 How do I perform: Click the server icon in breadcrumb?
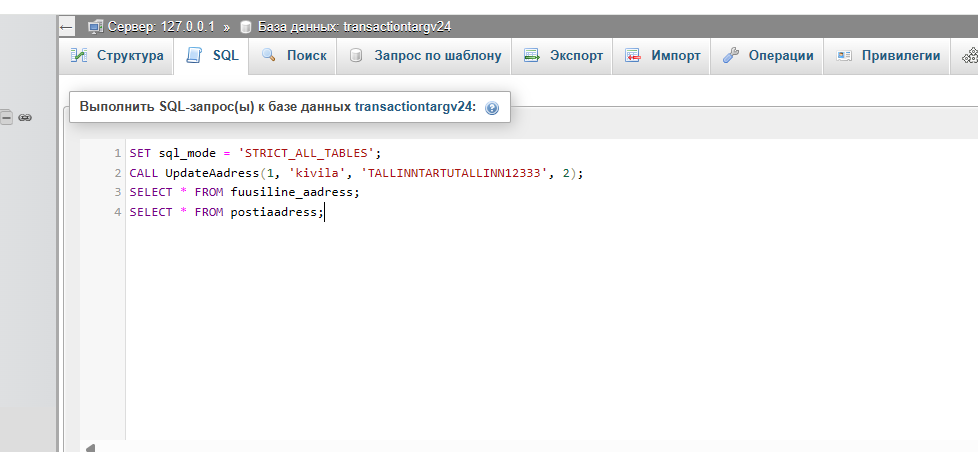pos(95,27)
